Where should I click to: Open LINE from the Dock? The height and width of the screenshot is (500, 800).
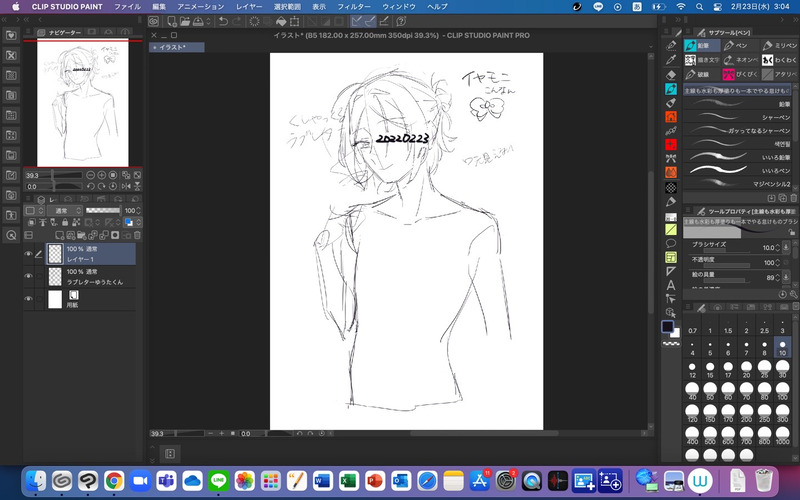click(218, 481)
